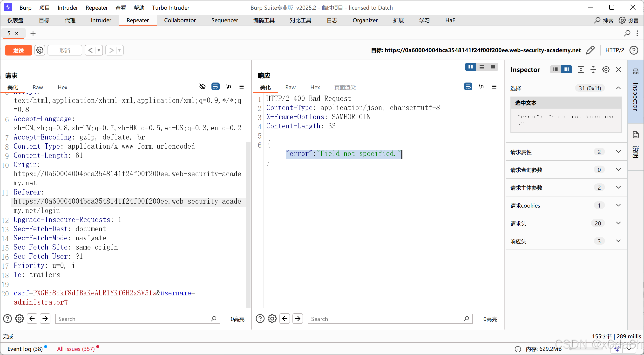Open global search via the magnifier icon
The image size is (644, 355).
[x=597, y=21]
